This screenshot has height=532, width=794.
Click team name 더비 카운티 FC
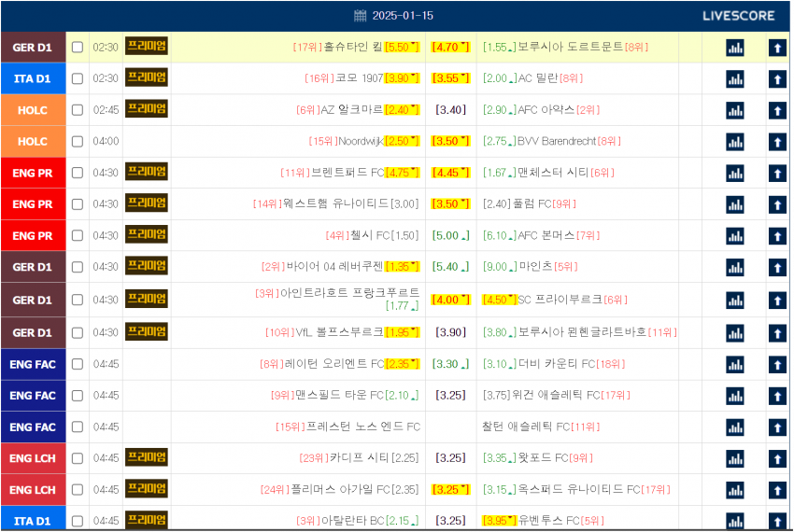[557, 363]
